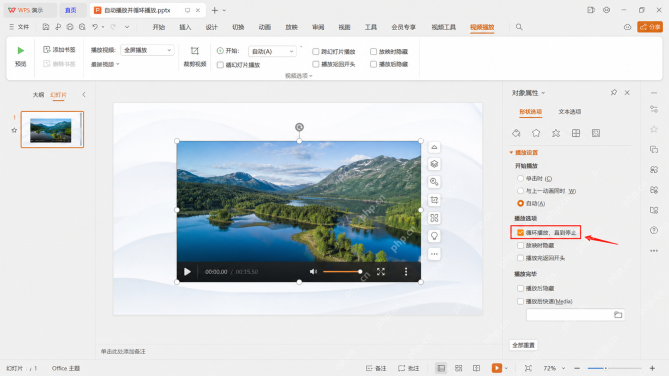
Task: Click the video fullscreen icon
Action: 381,271
